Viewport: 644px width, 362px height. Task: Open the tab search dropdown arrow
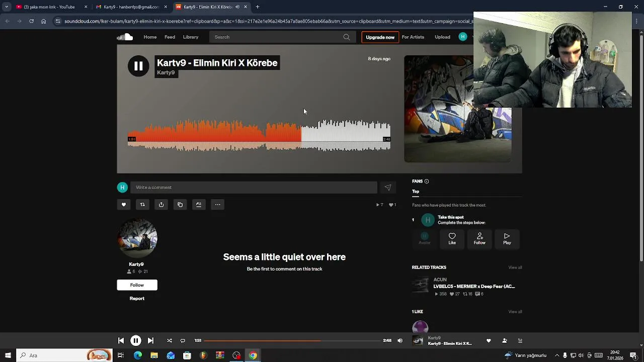pos(7,7)
